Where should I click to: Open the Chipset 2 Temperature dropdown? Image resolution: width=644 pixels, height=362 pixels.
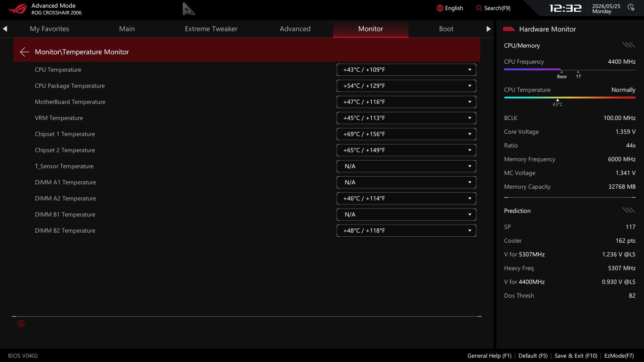pos(406,150)
